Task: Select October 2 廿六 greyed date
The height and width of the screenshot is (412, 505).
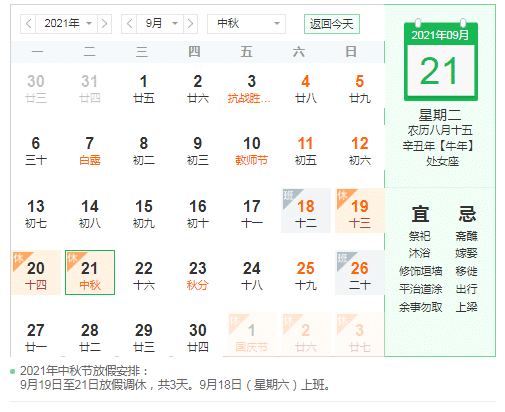Action: [x=306, y=334]
